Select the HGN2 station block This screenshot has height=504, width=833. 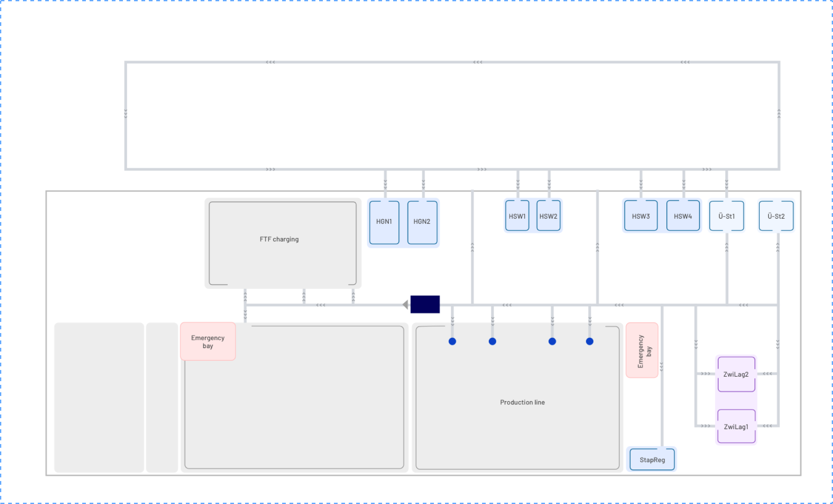point(422,222)
